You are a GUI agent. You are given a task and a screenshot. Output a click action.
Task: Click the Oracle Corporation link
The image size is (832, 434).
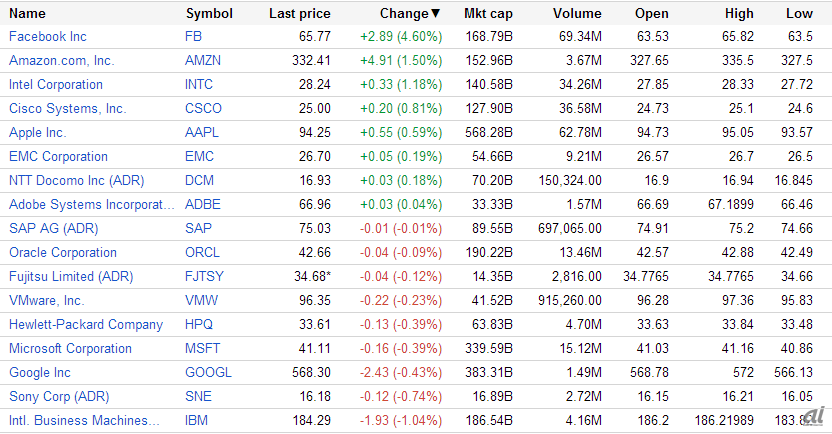click(x=62, y=252)
